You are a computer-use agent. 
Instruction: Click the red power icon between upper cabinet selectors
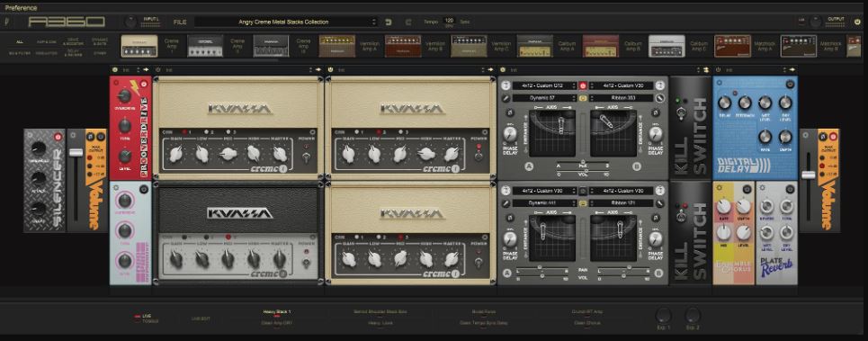click(583, 85)
